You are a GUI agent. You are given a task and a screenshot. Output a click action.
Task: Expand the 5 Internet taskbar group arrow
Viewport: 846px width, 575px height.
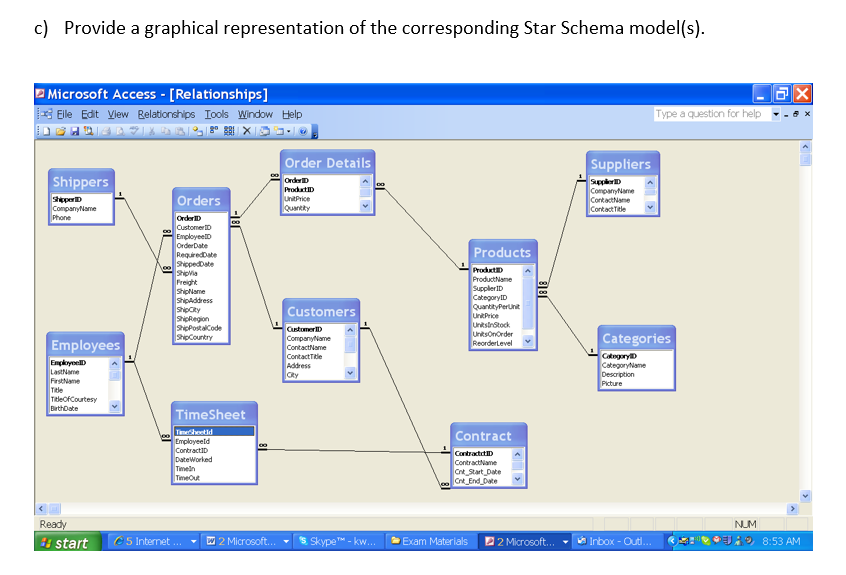tap(193, 541)
